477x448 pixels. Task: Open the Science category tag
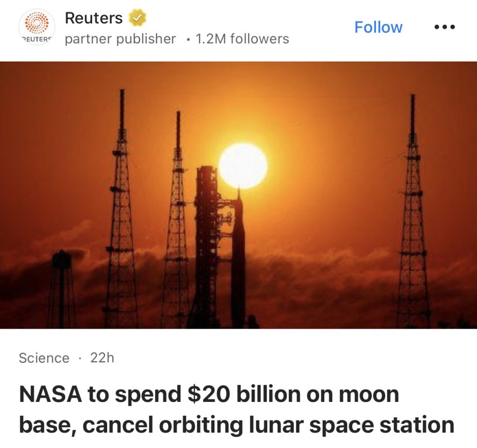(44, 358)
